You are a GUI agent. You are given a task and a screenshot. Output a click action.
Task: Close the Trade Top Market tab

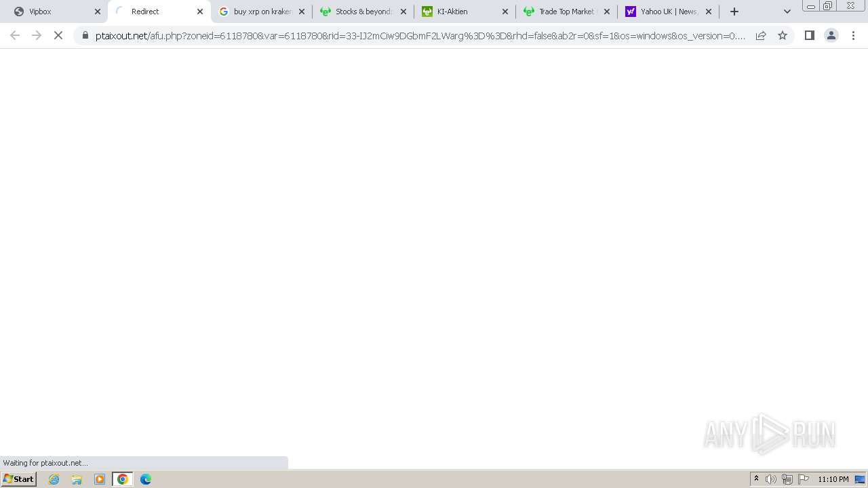pos(607,12)
